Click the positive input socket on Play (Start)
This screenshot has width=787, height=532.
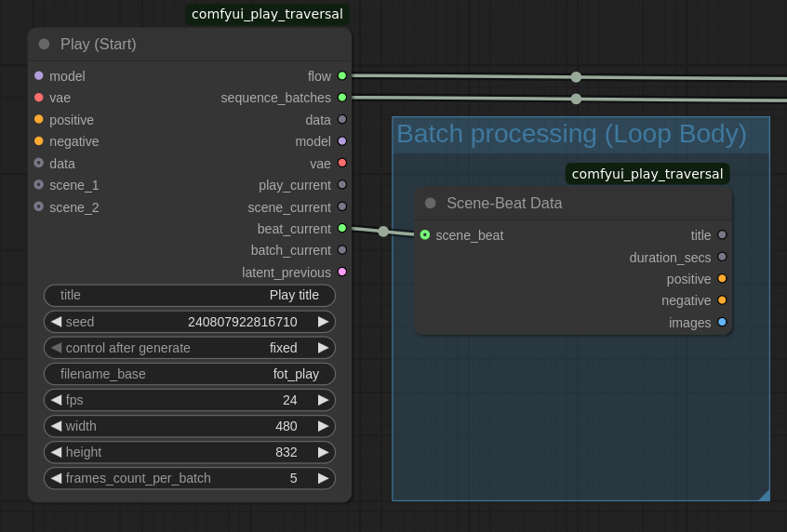click(x=39, y=119)
